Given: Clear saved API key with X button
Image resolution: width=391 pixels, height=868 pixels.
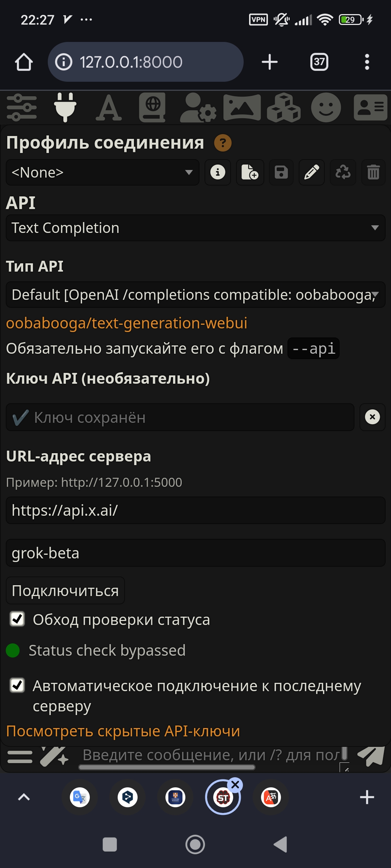Looking at the screenshot, I should [x=372, y=417].
